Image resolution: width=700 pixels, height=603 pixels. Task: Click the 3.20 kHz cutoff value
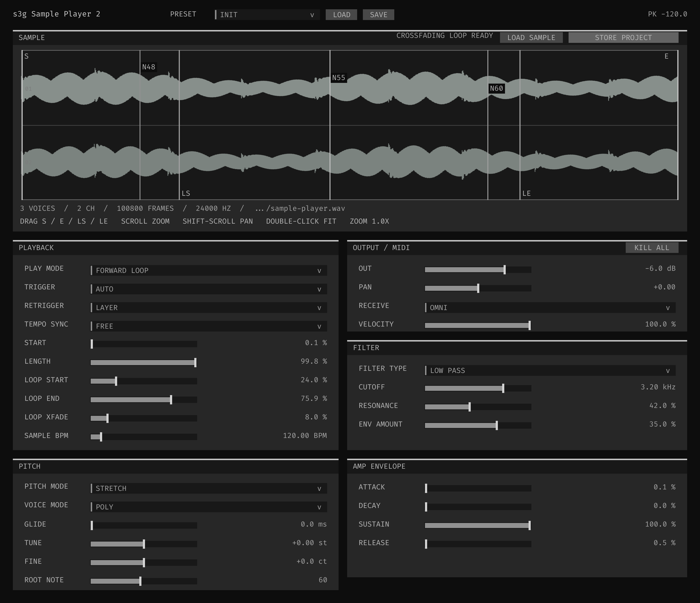[658, 387]
